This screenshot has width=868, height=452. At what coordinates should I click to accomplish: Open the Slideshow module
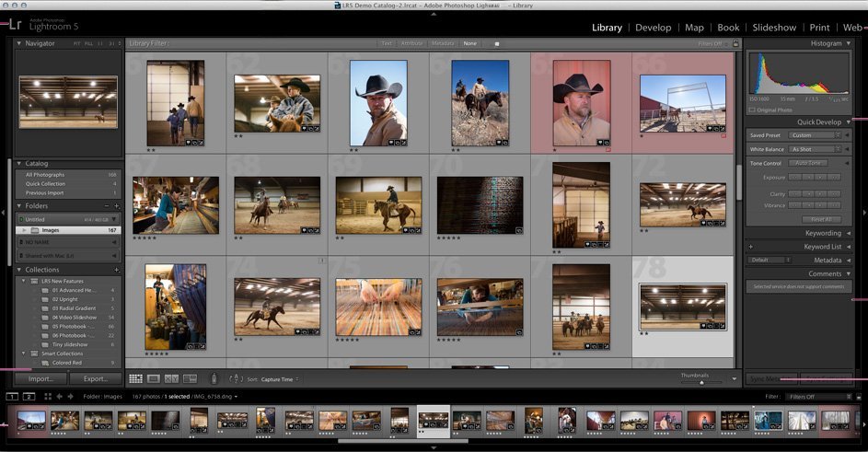coord(773,28)
